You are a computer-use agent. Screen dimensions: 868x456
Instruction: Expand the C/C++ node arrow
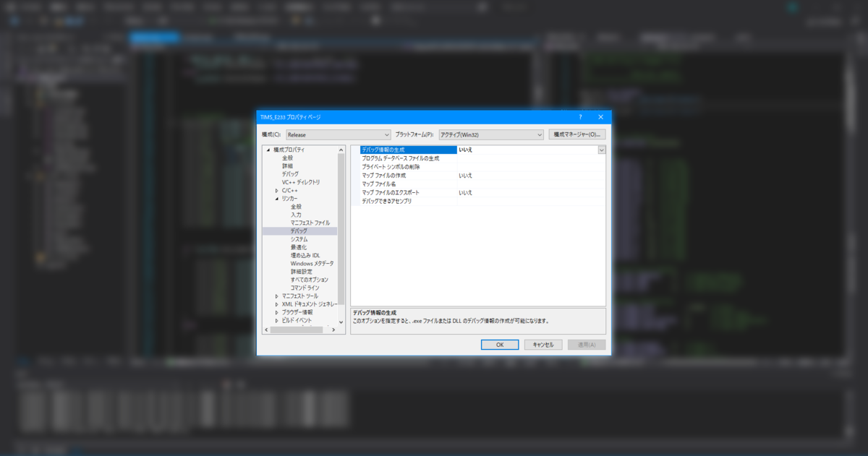277,190
